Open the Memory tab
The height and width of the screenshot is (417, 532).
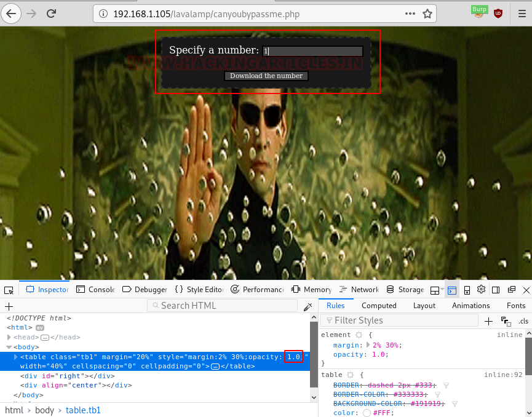coord(311,290)
